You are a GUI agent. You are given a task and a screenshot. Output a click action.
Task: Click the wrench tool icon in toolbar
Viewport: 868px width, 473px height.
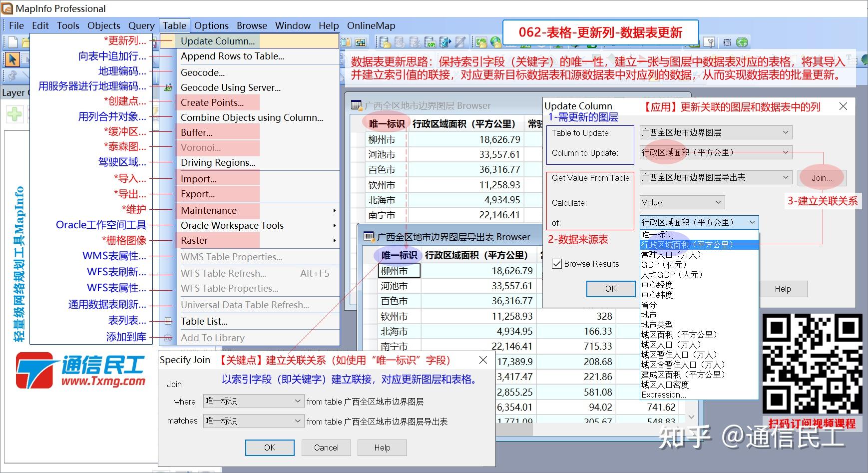tap(710, 42)
